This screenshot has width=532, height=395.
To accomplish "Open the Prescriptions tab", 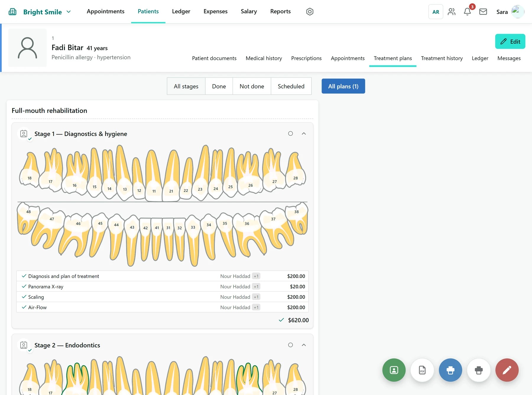I will pyautogui.click(x=306, y=58).
